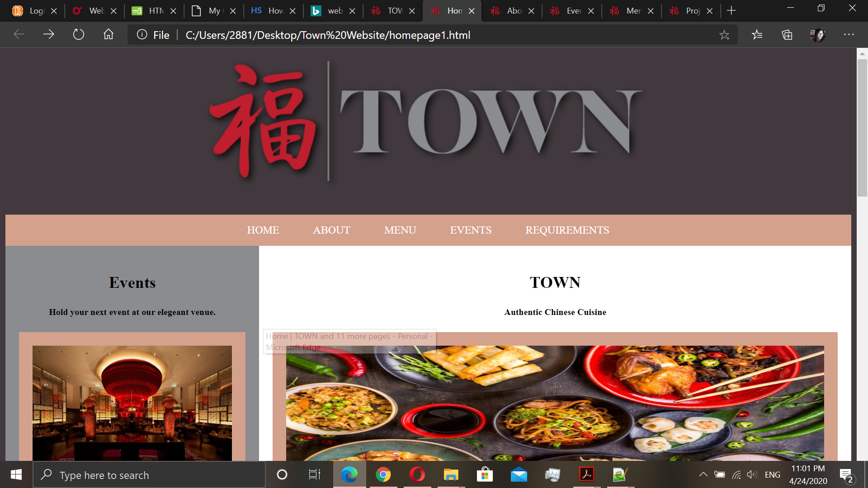868x488 pixels.
Task: Open the user profile avatar
Action: point(817,35)
